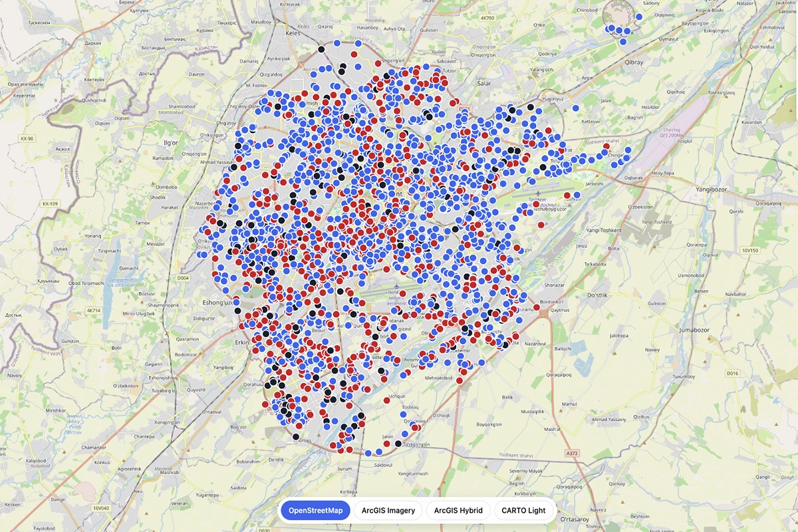
Task: Select black marker on ring road below Keles
Action: pos(321,49)
